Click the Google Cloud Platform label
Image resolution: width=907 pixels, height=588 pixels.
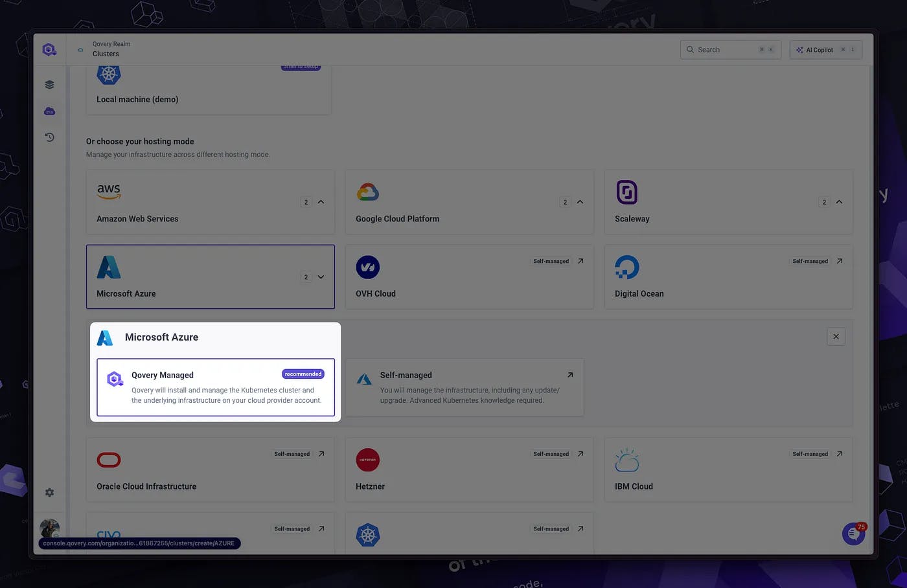[397, 219]
